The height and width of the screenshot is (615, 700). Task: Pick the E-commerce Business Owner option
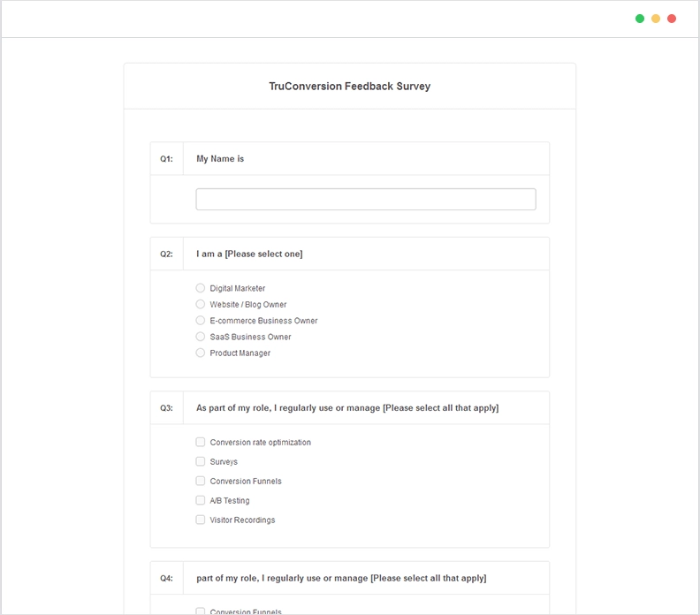(x=201, y=321)
